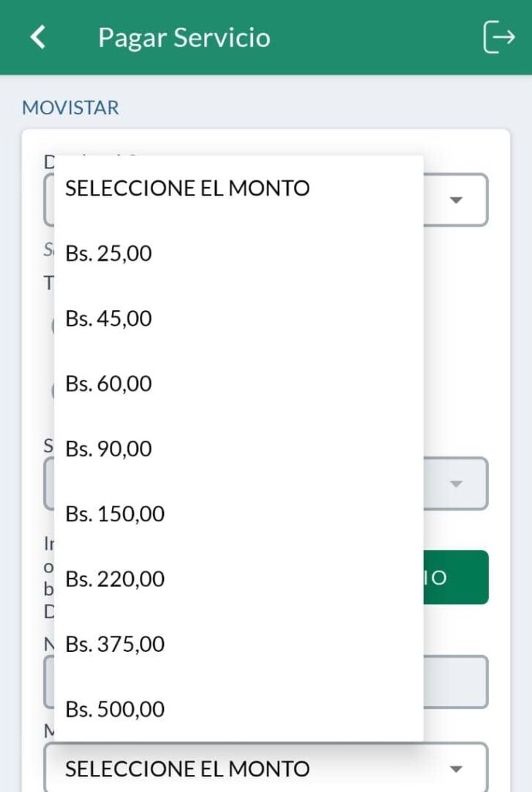Select the first list entry SELECCIONE EL MONTO
Screen dimensions: 532x792
[x=187, y=188]
